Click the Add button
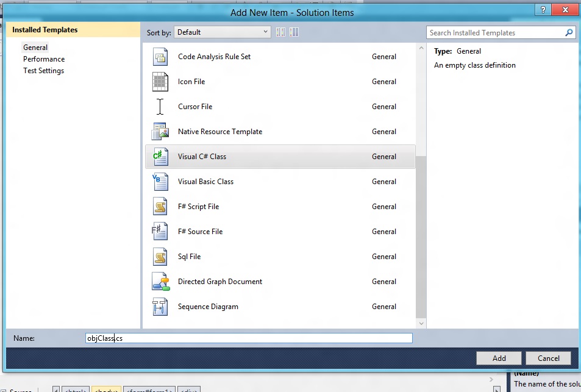Screen dimensions: 581x392 (x=499, y=358)
